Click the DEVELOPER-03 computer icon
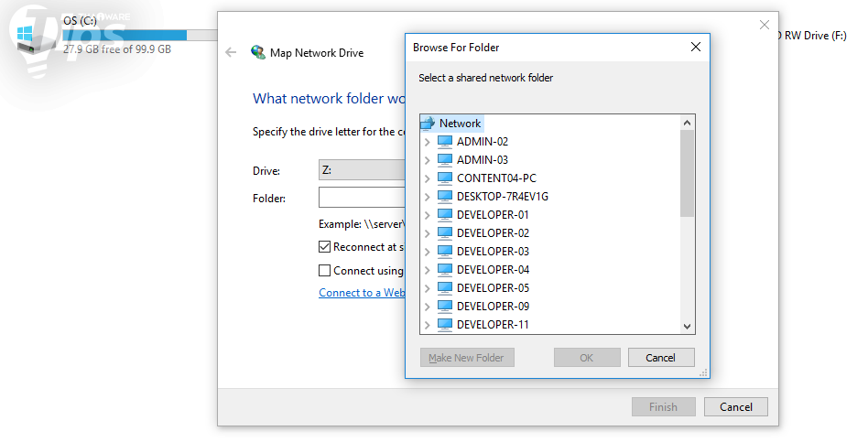The image size is (868, 442). tap(445, 251)
